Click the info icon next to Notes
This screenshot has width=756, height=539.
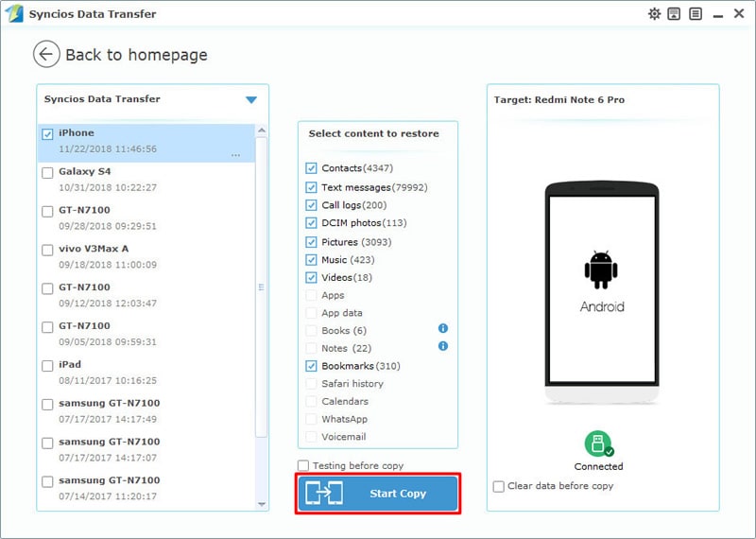coord(442,346)
